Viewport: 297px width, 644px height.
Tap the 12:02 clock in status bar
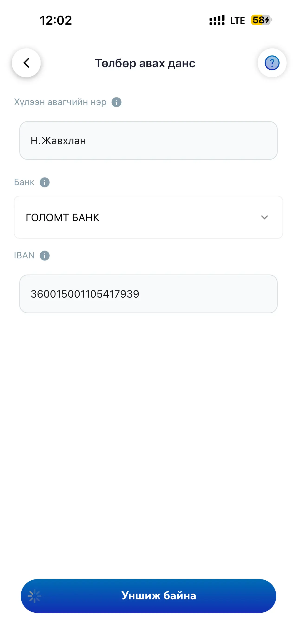[x=56, y=20]
